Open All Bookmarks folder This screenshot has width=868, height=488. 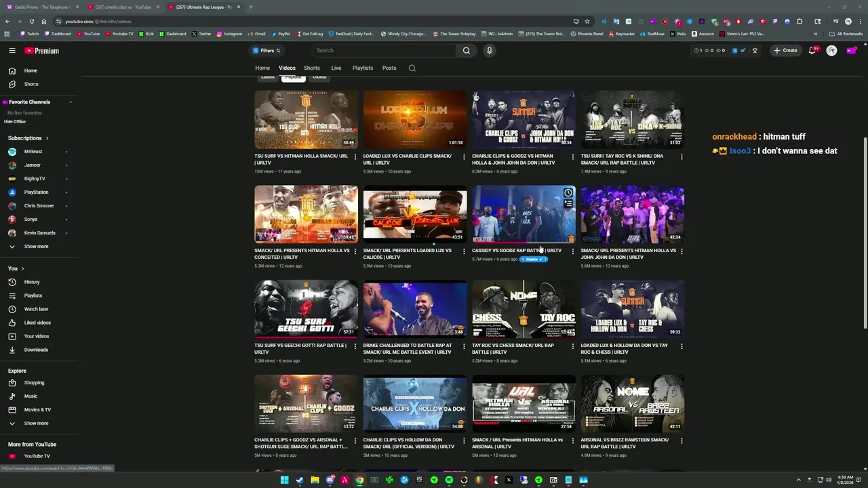point(846,34)
